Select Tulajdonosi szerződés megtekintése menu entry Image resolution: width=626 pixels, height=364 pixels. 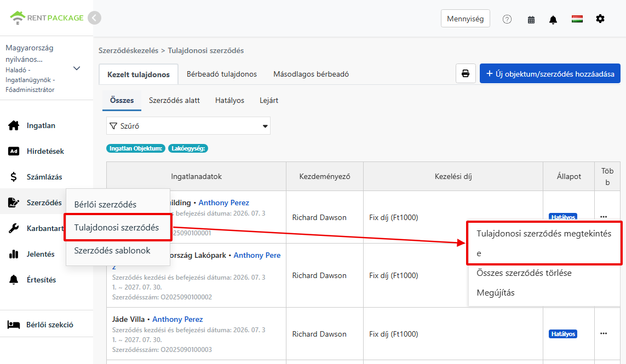tap(544, 243)
